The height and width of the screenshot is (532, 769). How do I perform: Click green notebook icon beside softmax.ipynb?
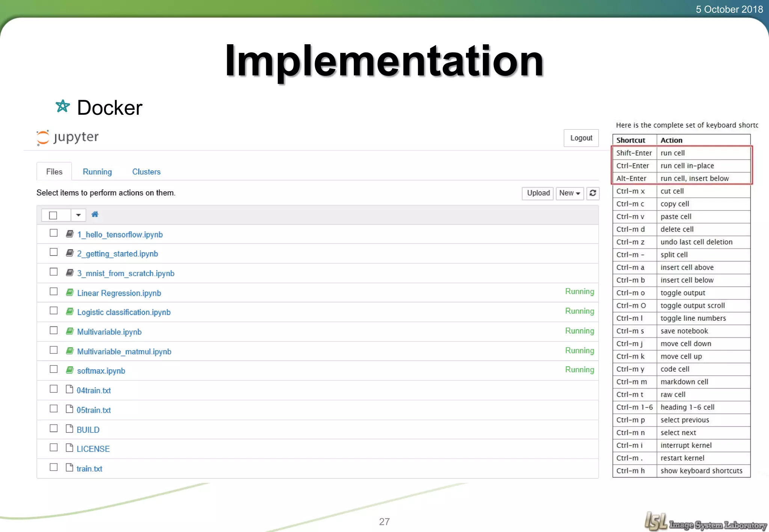69,370
